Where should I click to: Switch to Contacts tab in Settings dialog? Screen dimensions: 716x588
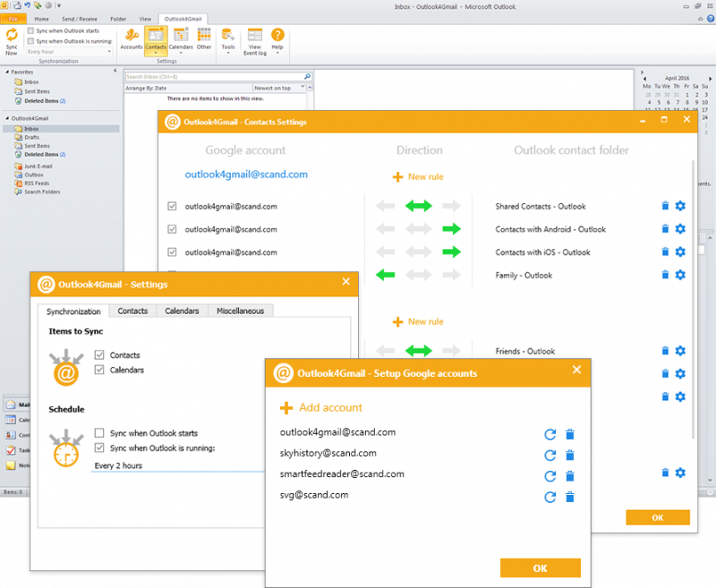tap(132, 311)
